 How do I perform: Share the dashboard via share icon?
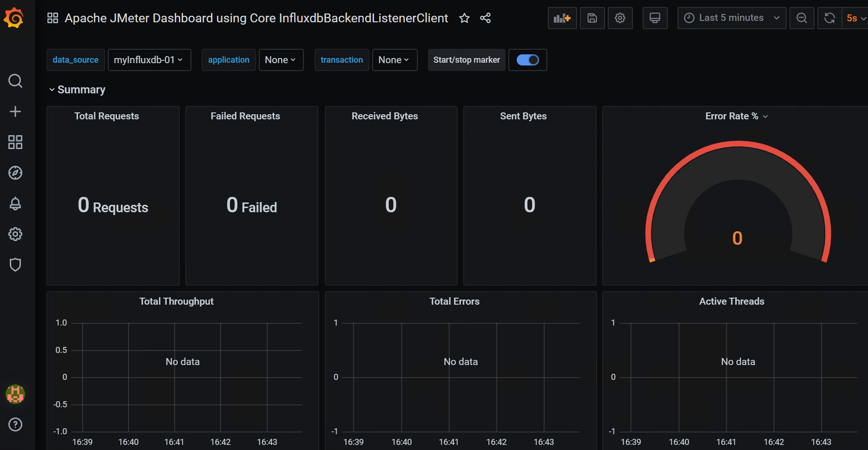pos(485,18)
